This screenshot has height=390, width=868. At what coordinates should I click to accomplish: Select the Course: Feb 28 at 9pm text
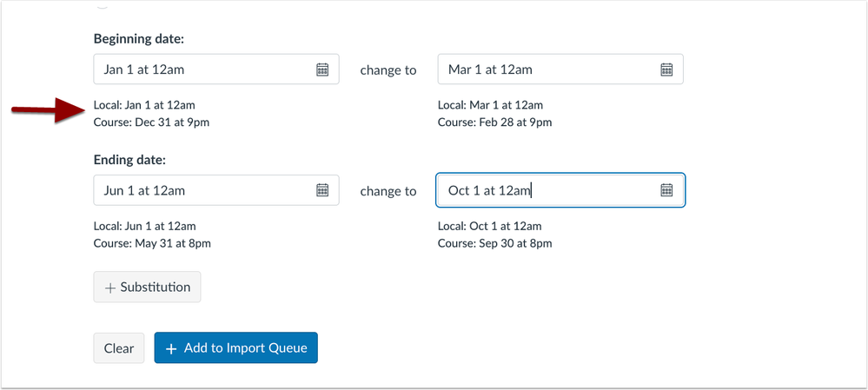coord(494,122)
